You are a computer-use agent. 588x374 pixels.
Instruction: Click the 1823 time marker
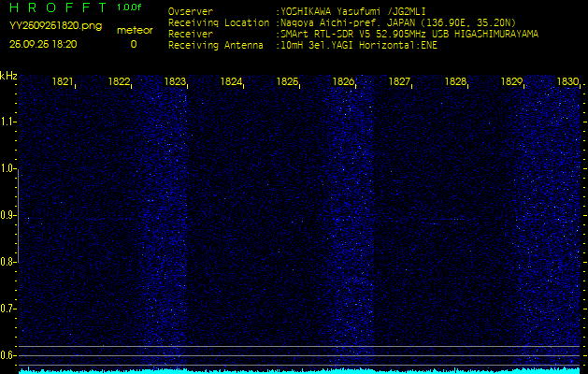point(175,81)
